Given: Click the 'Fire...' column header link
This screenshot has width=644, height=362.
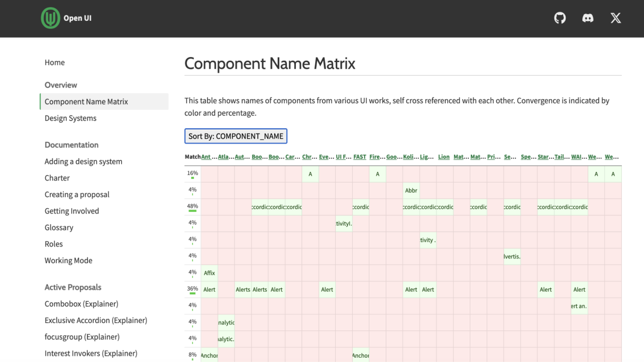Looking at the screenshot, I should point(377,157).
